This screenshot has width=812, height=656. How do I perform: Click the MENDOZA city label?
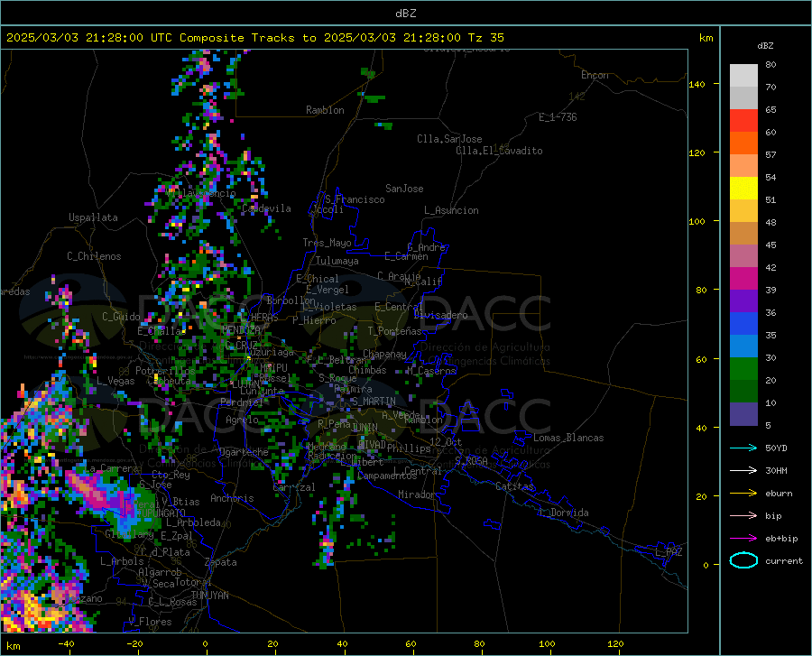click(241, 329)
